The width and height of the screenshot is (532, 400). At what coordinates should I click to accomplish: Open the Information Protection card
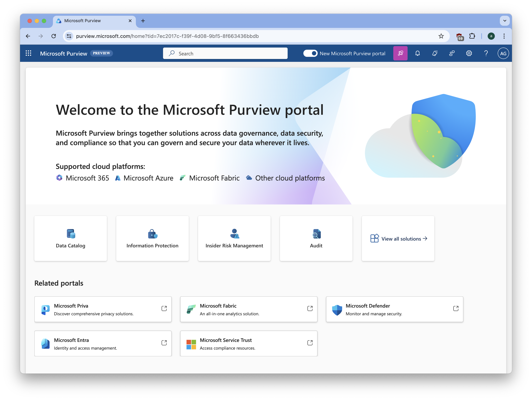tap(152, 238)
